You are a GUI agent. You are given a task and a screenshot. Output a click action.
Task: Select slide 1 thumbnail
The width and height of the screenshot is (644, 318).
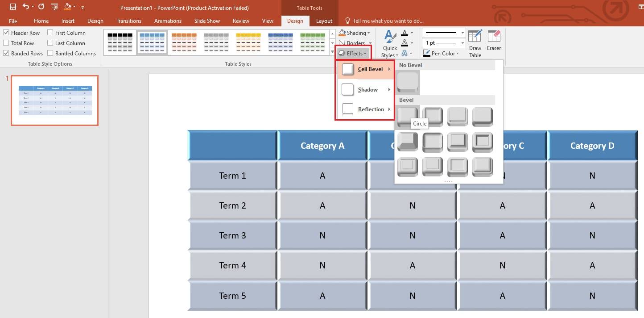(x=54, y=100)
